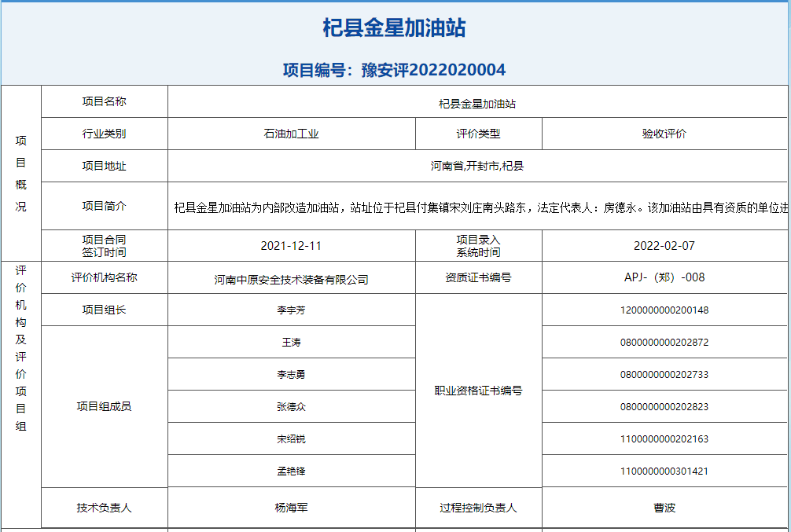Select certificate number 0800000000202733

664,375
